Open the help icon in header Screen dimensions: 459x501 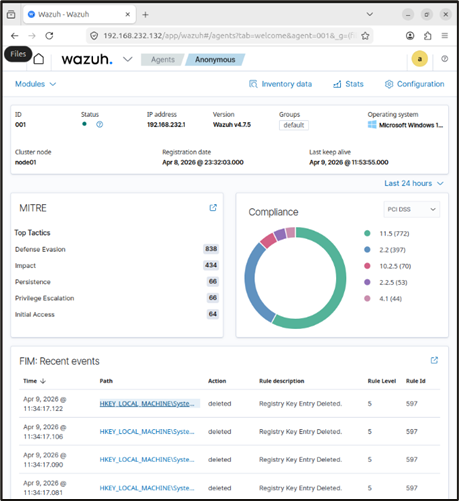click(x=444, y=59)
